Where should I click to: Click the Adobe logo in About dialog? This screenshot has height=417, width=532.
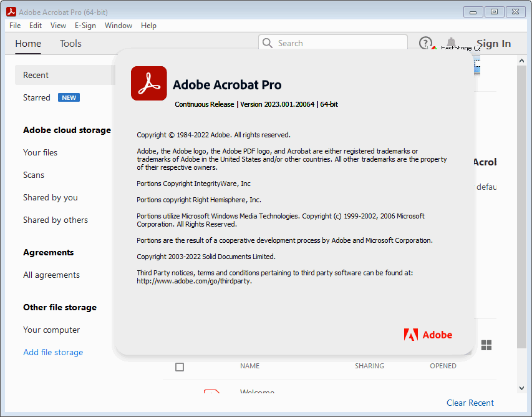pos(428,335)
